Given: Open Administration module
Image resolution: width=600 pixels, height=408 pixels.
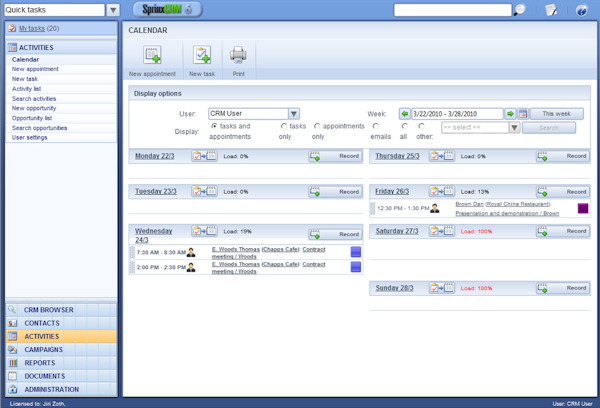Looking at the screenshot, I should tap(61, 389).
